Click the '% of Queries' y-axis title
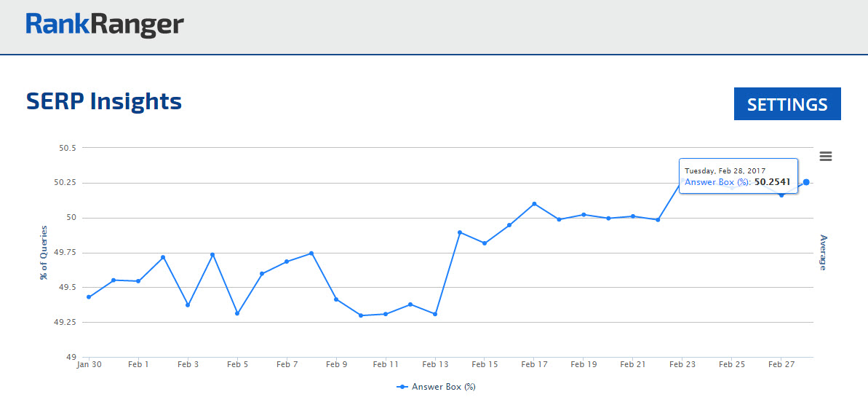This screenshot has width=868, height=405. pos(44,252)
